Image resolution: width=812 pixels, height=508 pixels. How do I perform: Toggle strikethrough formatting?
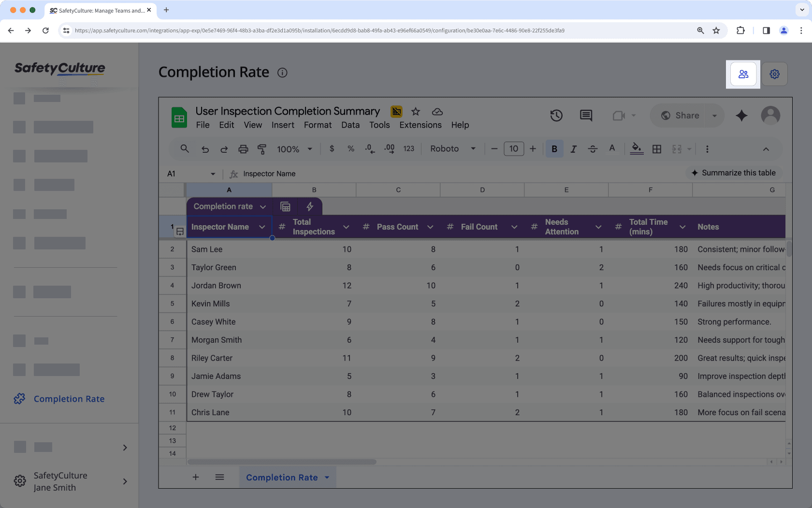[x=593, y=149]
